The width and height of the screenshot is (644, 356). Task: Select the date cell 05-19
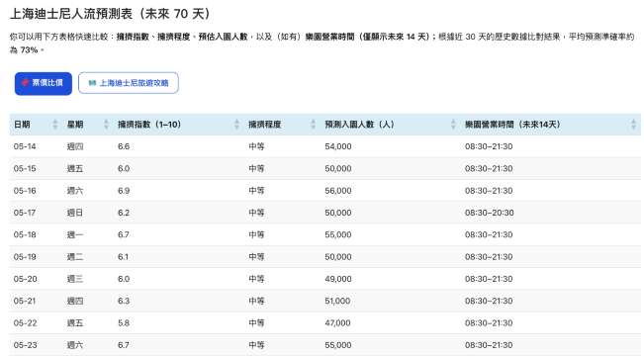coord(25,257)
